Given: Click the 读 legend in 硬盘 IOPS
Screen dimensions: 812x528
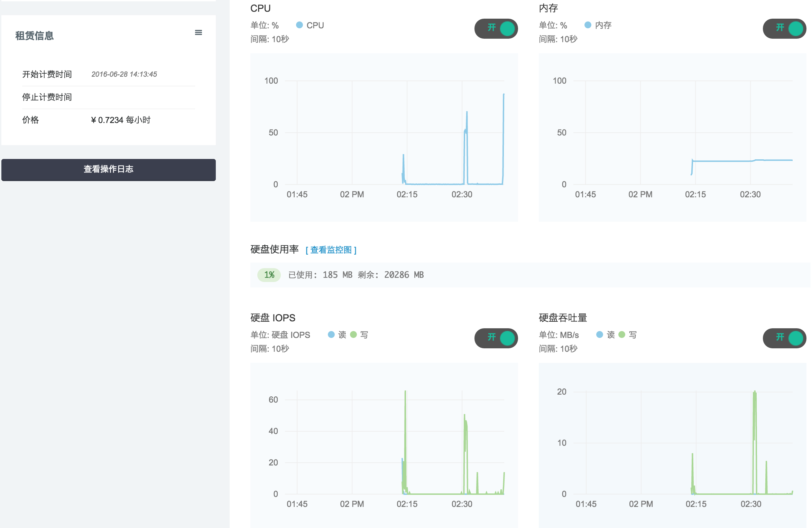Looking at the screenshot, I should (337, 335).
